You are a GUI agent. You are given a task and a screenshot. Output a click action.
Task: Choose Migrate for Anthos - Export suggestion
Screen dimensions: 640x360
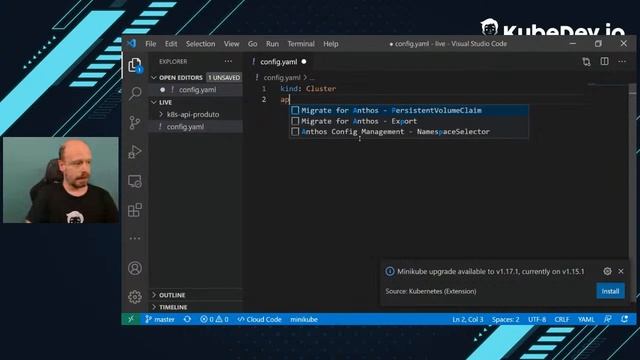[409, 121]
